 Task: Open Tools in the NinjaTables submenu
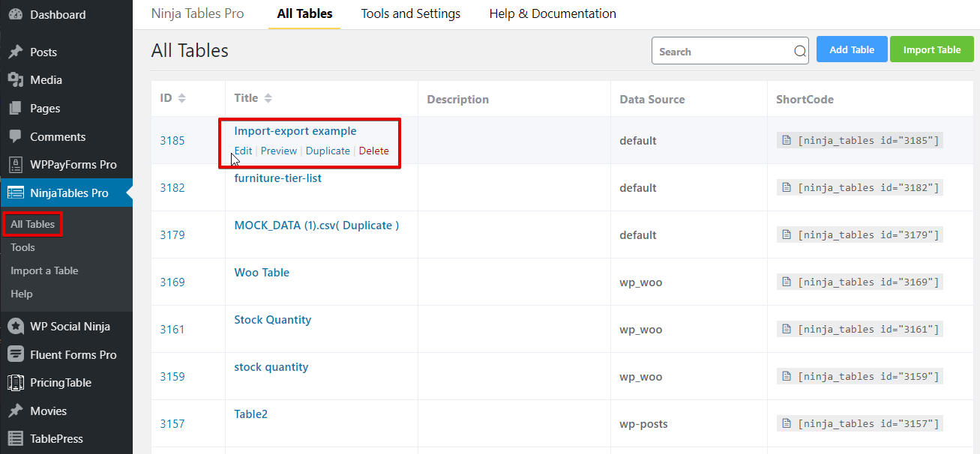(x=22, y=247)
